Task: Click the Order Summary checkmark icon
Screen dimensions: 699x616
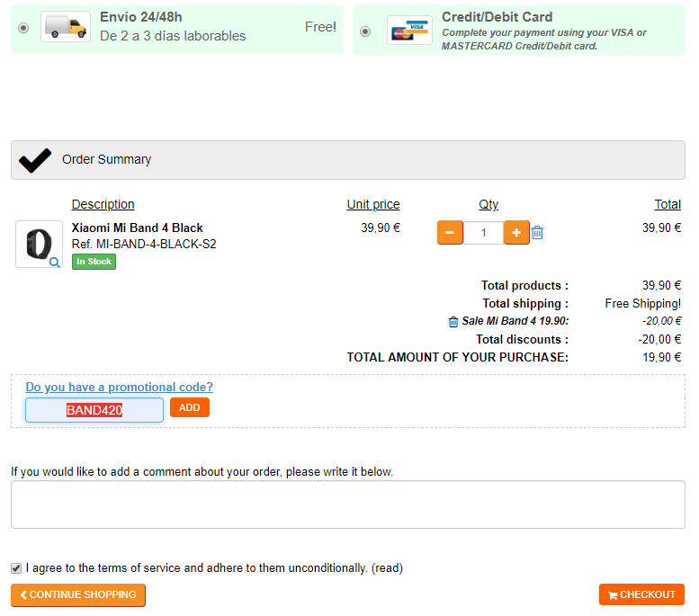Action: point(35,160)
